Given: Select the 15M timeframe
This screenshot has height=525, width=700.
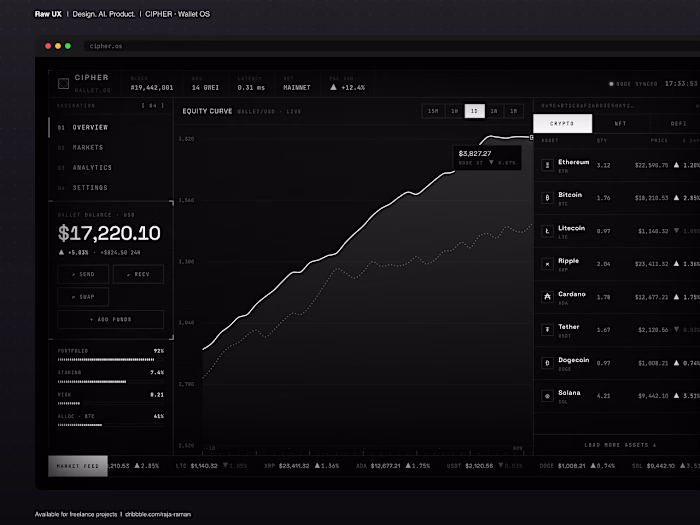Looking at the screenshot, I should (433, 111).
